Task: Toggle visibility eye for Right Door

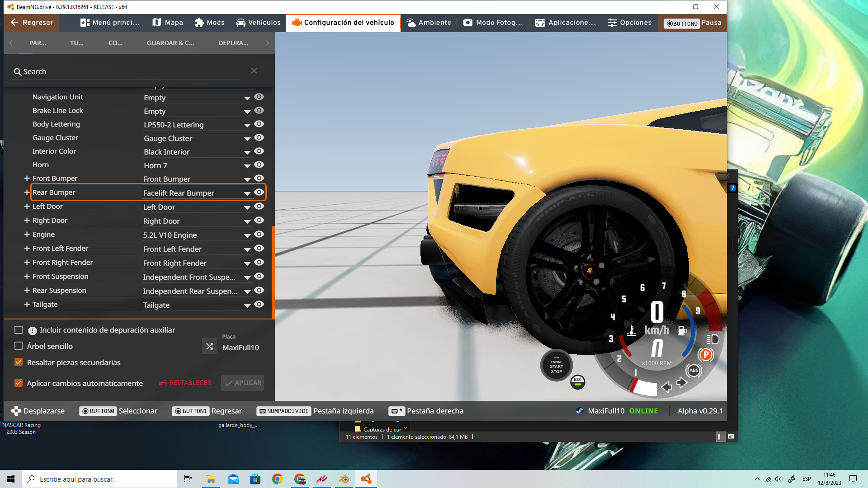Action: coord(259,220)
